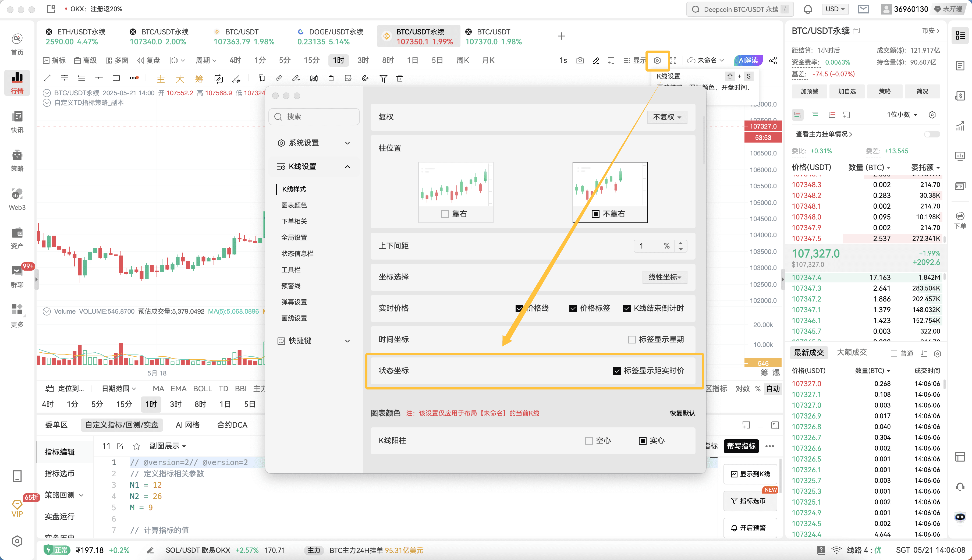
Task: Click the VIP diamond icon
Action: tap(17, 508)
